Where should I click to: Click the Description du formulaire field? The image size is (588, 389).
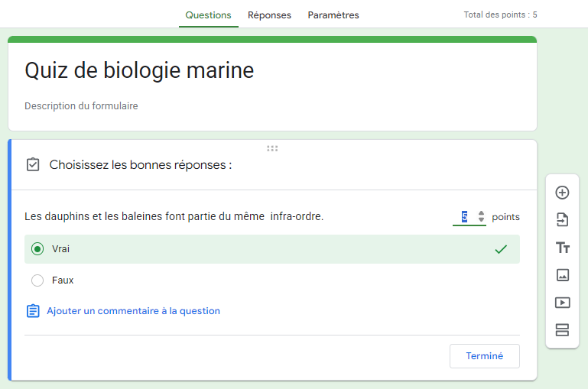pos(82,106)
